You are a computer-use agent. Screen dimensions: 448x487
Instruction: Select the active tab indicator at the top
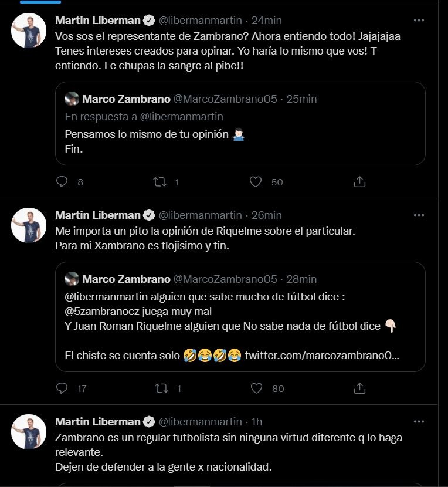pyautogui.click(x=40, y=2)
